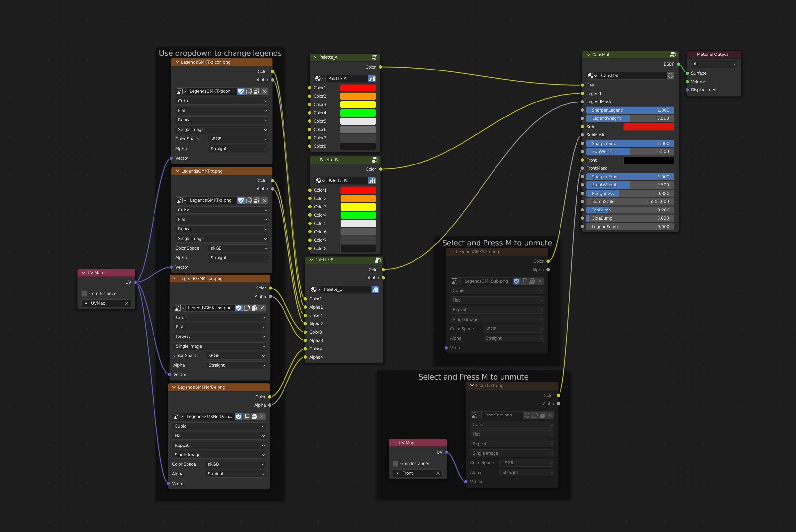
Task: Click Palette_E header node group icon
Action: coord(378,260)
